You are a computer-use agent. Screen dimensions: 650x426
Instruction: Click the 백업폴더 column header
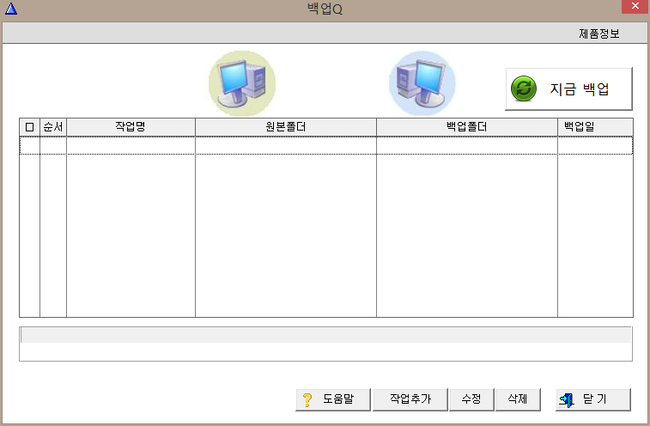coord(467,127)
